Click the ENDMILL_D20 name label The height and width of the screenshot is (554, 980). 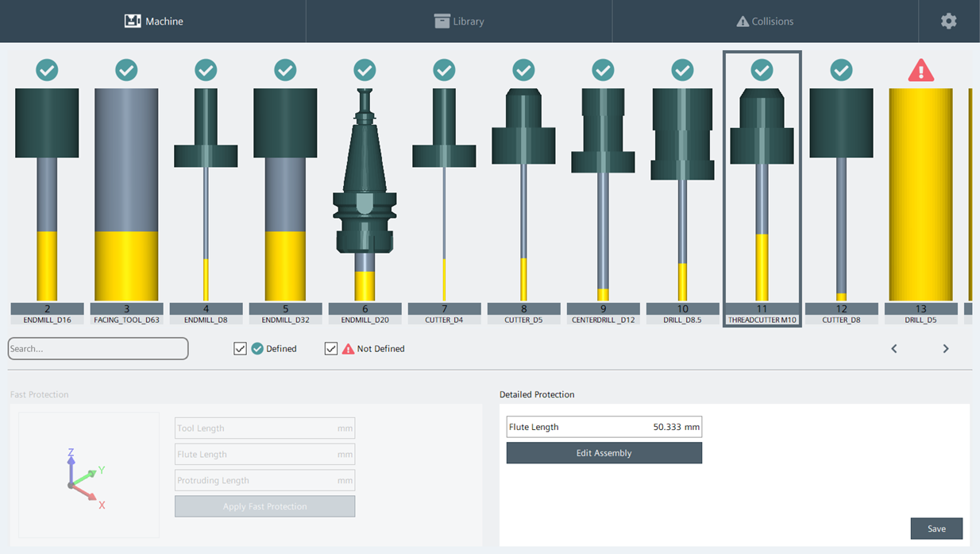[365, 320]
